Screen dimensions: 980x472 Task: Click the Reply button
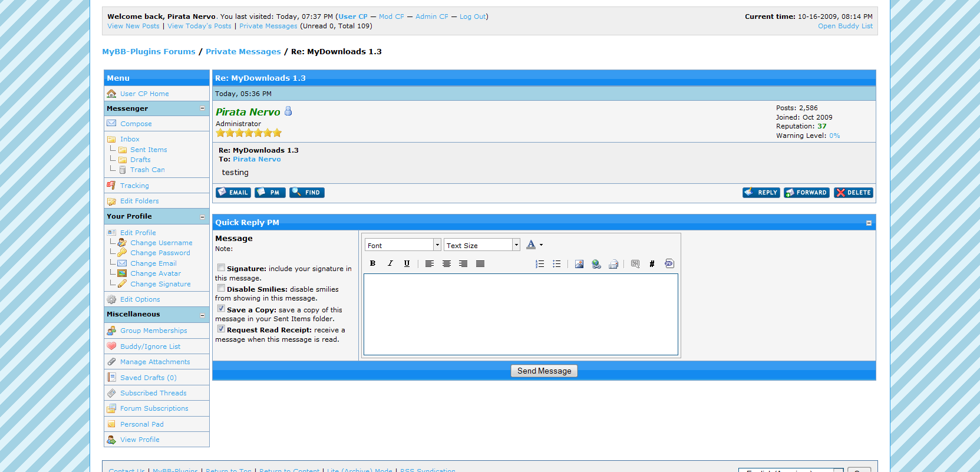coord(761,193)
